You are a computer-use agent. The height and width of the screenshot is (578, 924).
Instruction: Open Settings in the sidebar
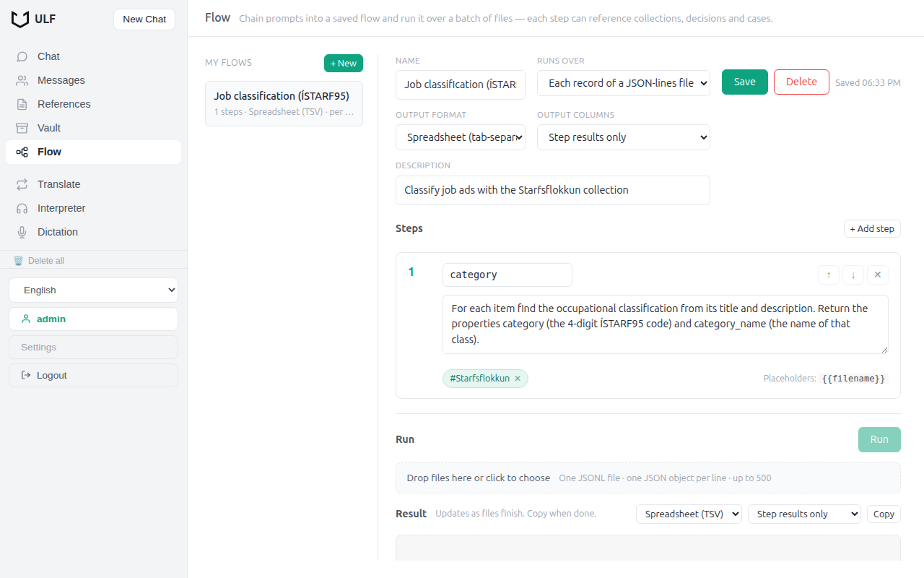(94, 347)
